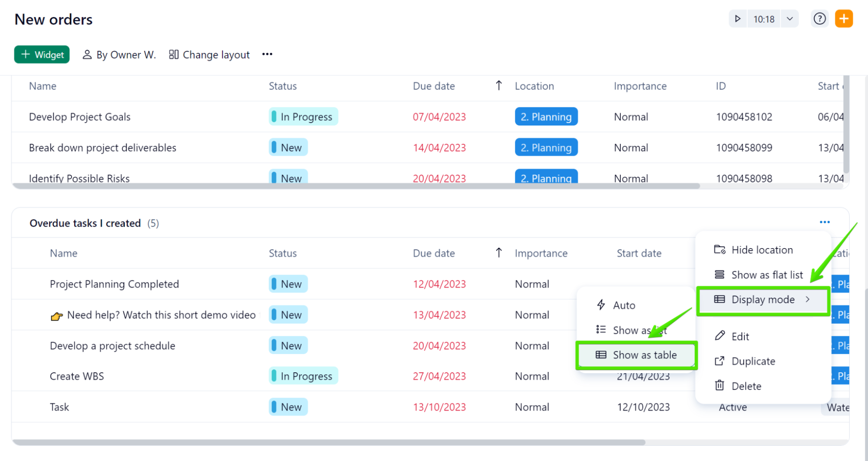
Task: Open dashboard more options ellipsis
Action: point(267,54)
